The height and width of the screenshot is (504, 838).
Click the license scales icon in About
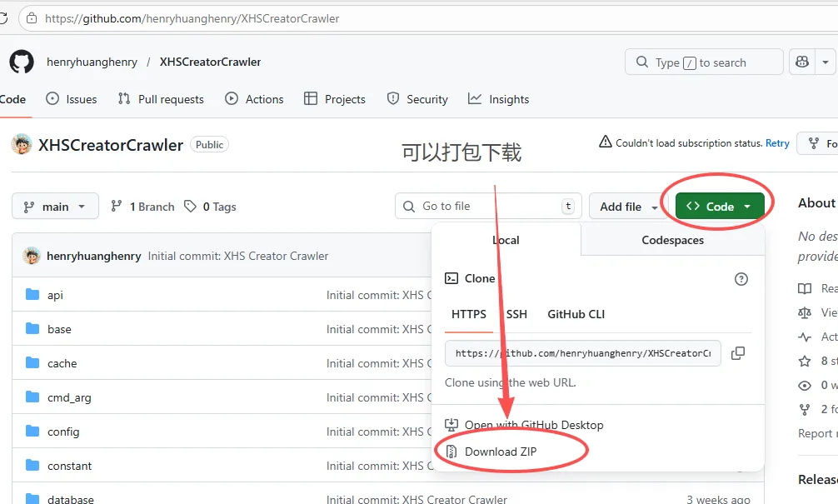click(x=805, y=312)
